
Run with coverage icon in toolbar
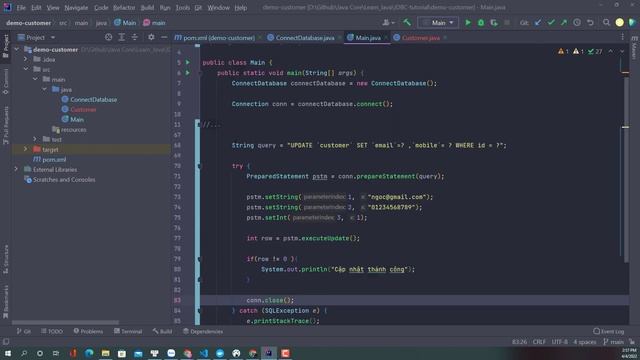(494, 22)
